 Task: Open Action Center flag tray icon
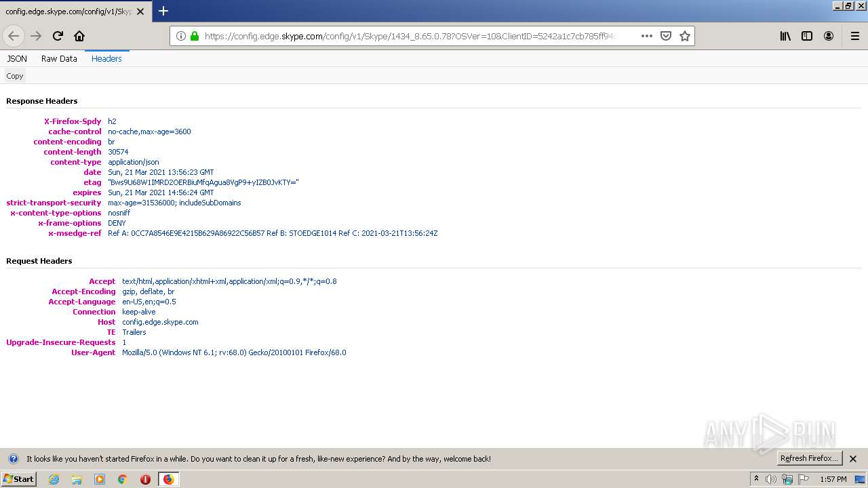point(804,479)
